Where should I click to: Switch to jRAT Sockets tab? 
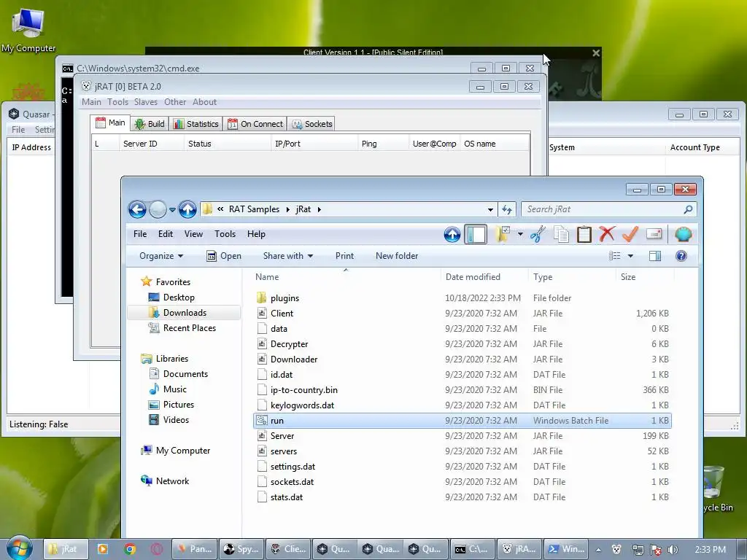click(x=312, y=124)
